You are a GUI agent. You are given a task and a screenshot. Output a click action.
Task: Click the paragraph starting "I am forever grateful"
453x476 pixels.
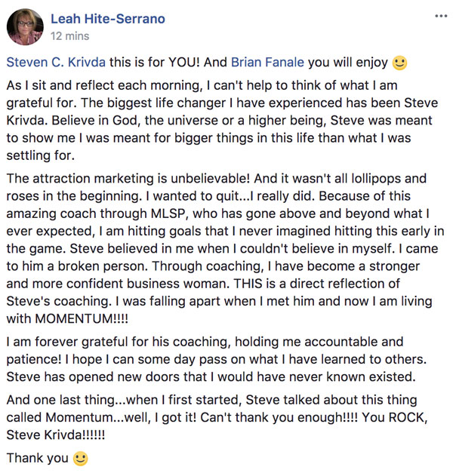[x=217, y=359]
